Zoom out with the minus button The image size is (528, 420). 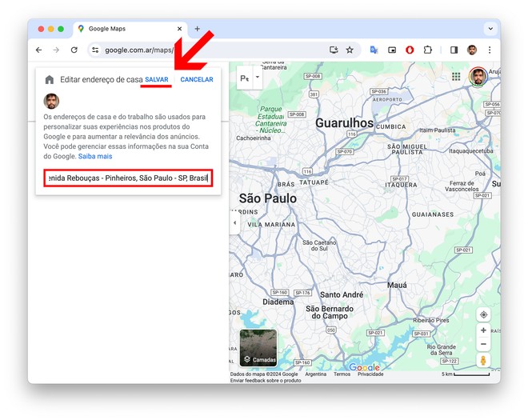483,344
